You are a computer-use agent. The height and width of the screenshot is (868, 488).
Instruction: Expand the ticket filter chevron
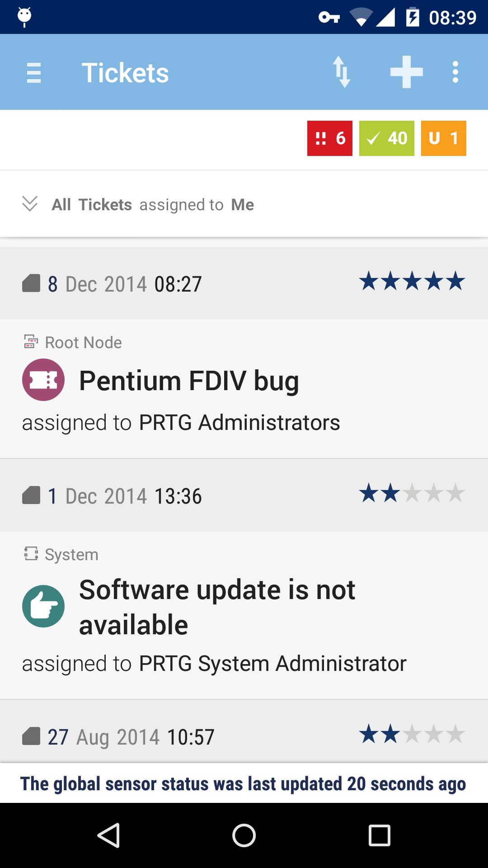coord(30,204)
